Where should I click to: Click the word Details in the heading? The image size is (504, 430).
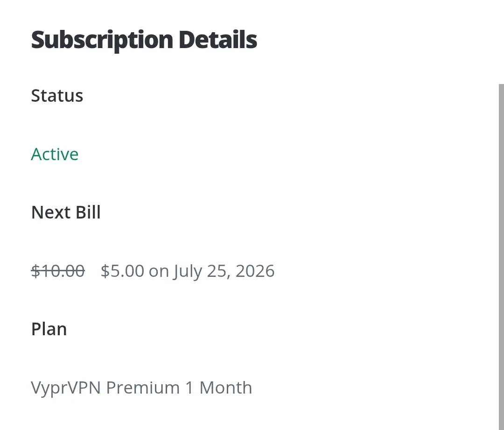218,40
